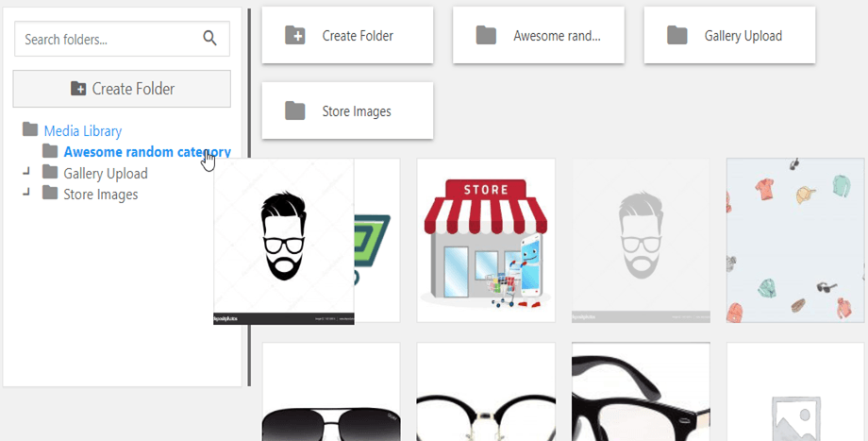Screen dimensions: 868x441
Task: Expand the Gallery Upload tree node
Action: tap(26, 172)
